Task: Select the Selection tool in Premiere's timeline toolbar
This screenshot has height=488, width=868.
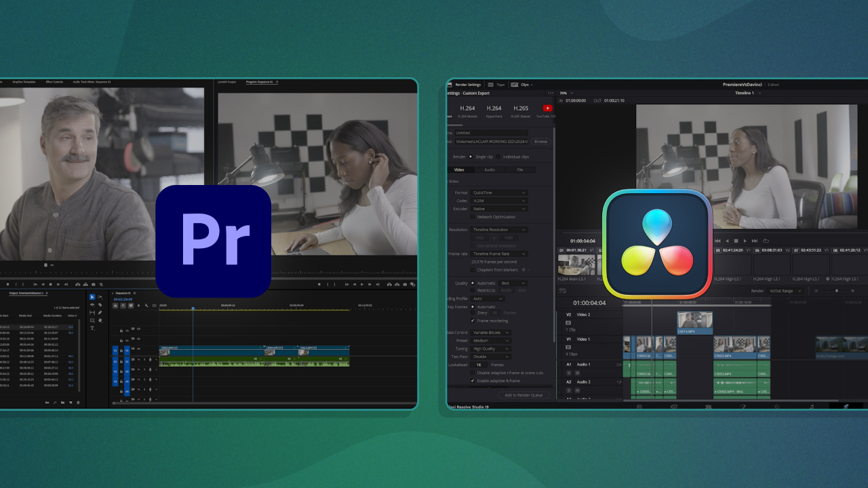Action: click(x=92, y=297)
